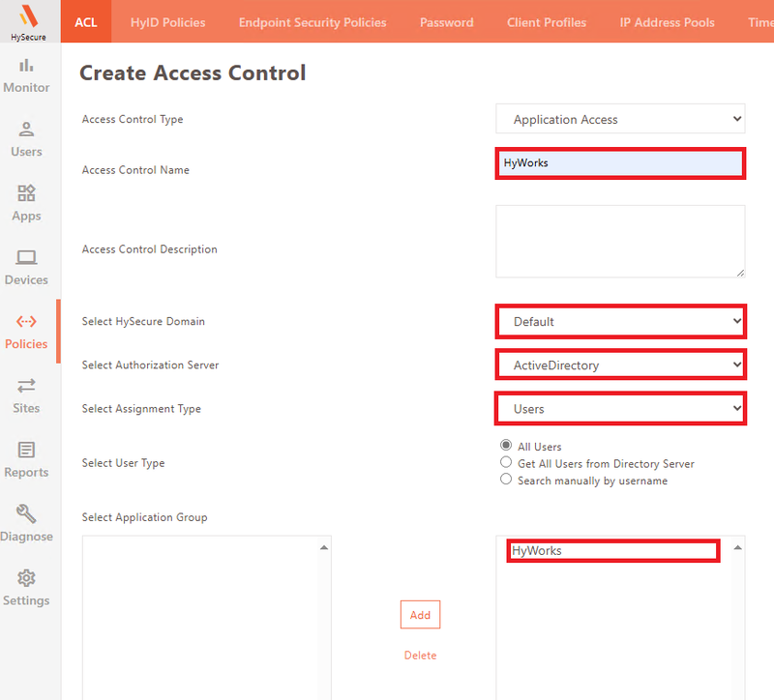The height and width of the screenshot is (700, 774).
Task: Open the Password tab
Action: [x=447, y=22]
